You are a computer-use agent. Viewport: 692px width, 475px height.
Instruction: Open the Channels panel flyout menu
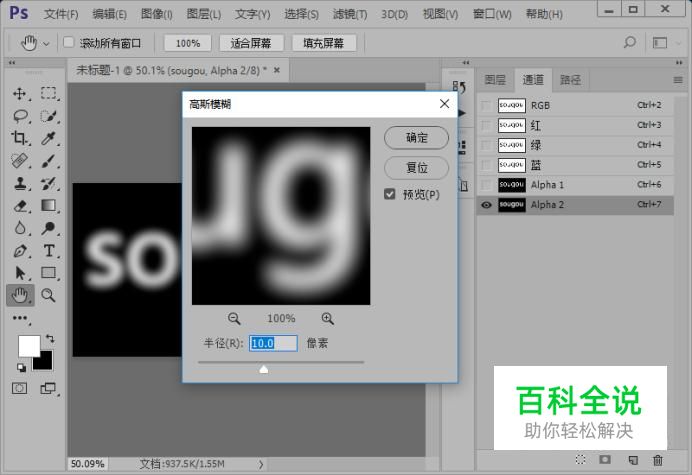(x=678, y=80)
